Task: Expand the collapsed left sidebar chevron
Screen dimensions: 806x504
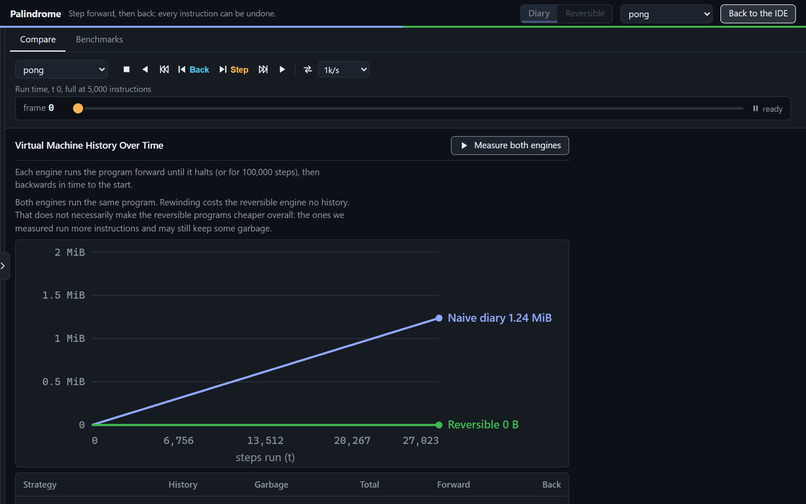Action: pyautogui.click(x=4, y=266)
